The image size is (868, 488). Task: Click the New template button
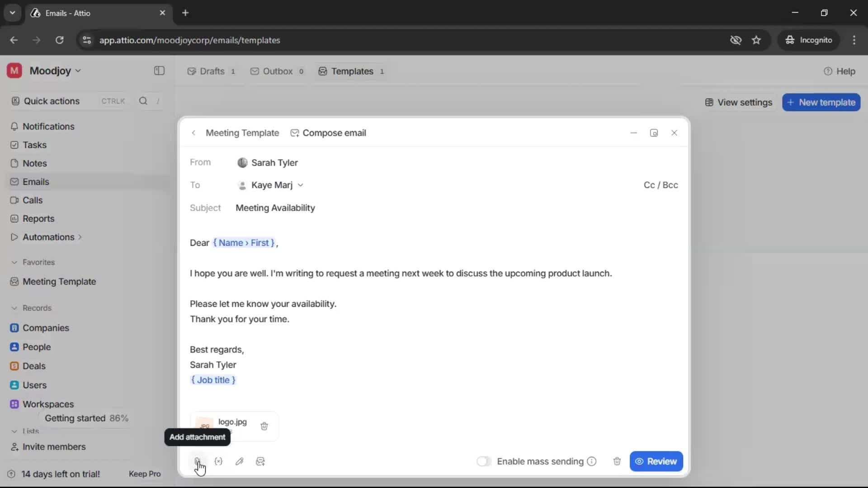(821, 102)
